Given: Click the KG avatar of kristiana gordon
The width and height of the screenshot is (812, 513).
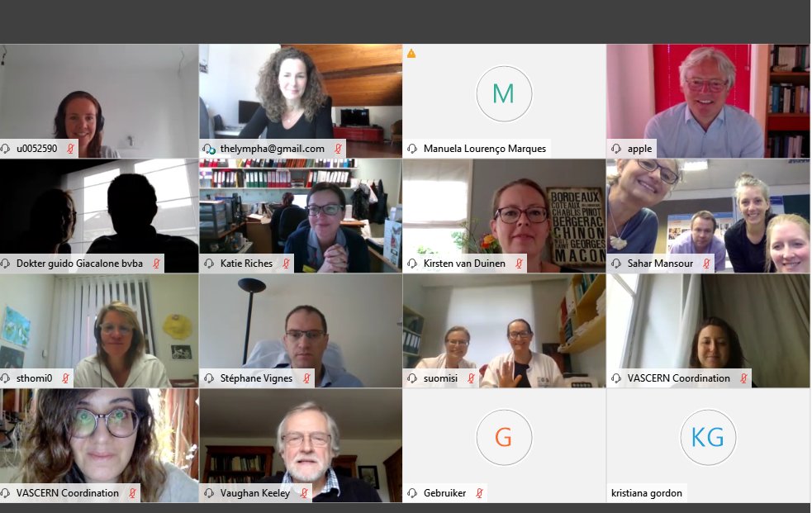Looking at the screenshot, I should click(708, 438).
